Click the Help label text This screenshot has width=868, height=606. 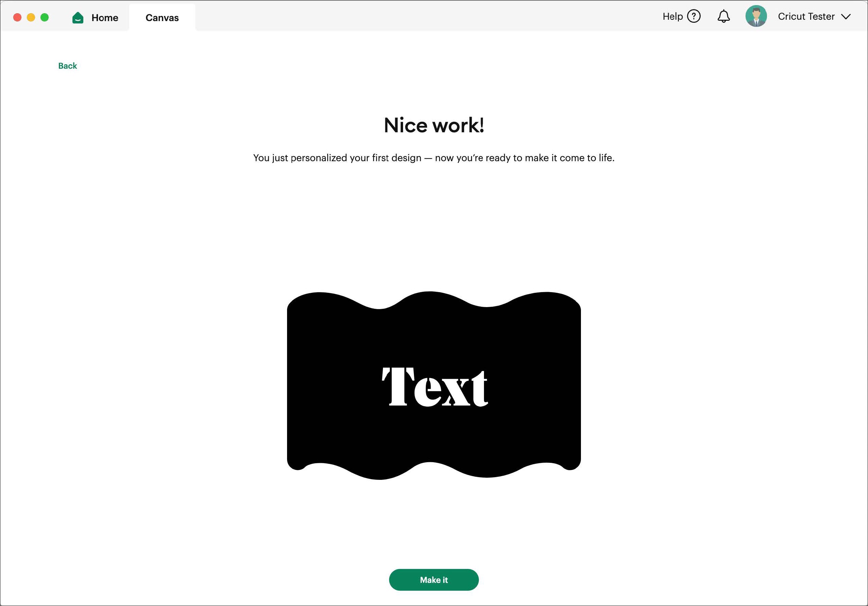672,17
